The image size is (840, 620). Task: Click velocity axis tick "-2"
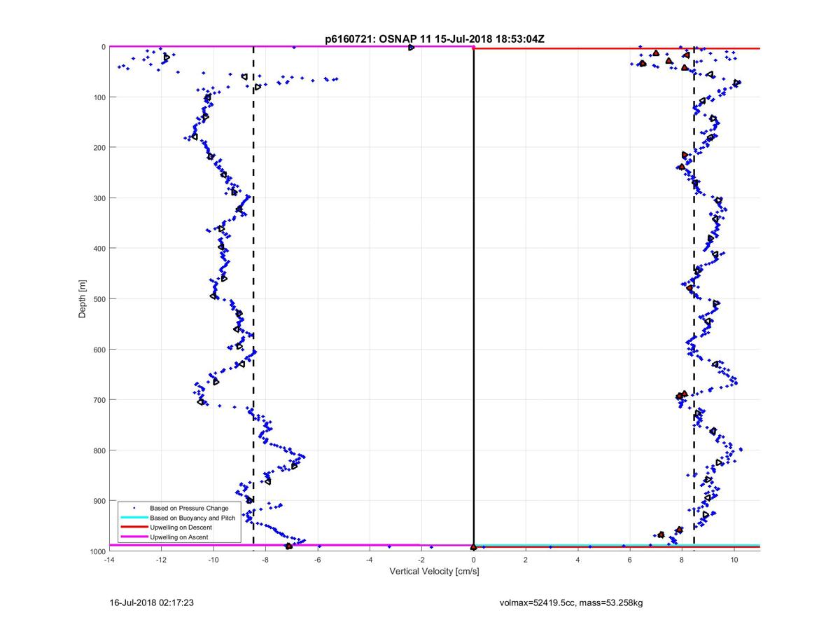click(x=421, y=560)
